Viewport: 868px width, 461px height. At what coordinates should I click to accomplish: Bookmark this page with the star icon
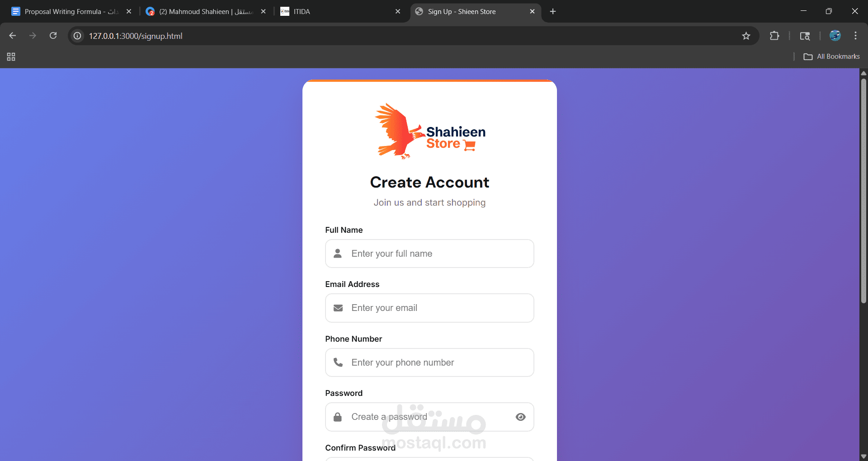coord(746,36)
